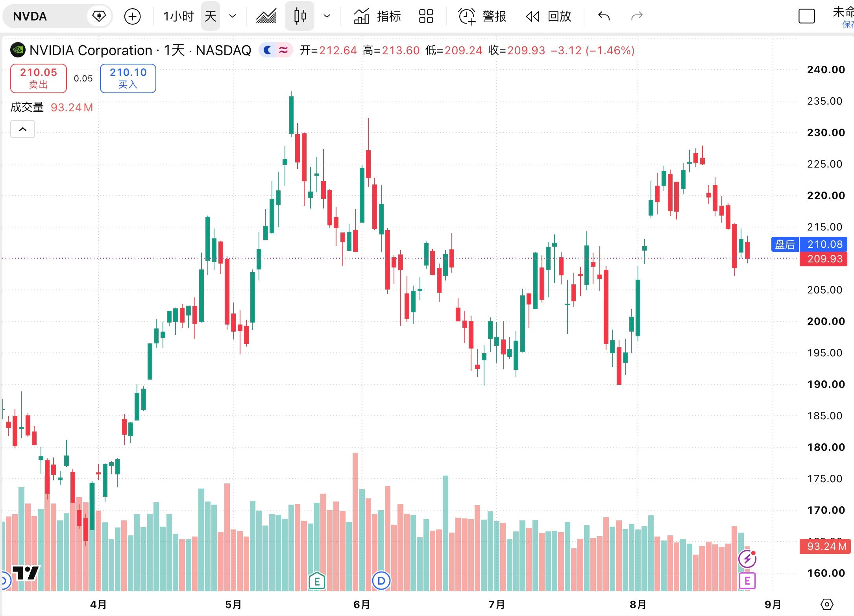
Task: Open the blue D dividend marker
Action: pos(381,581)
